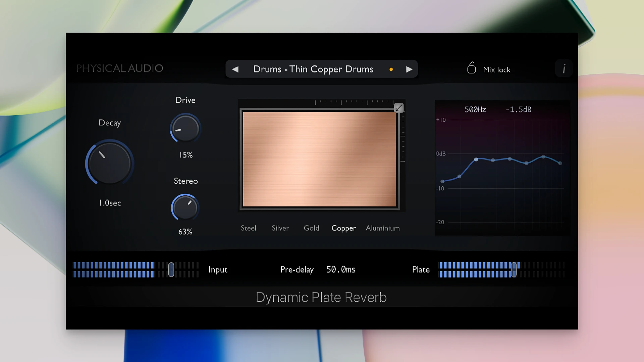Click the Stereo knob
This screenshot has height=362, width=644.
(x=185, y=207)
